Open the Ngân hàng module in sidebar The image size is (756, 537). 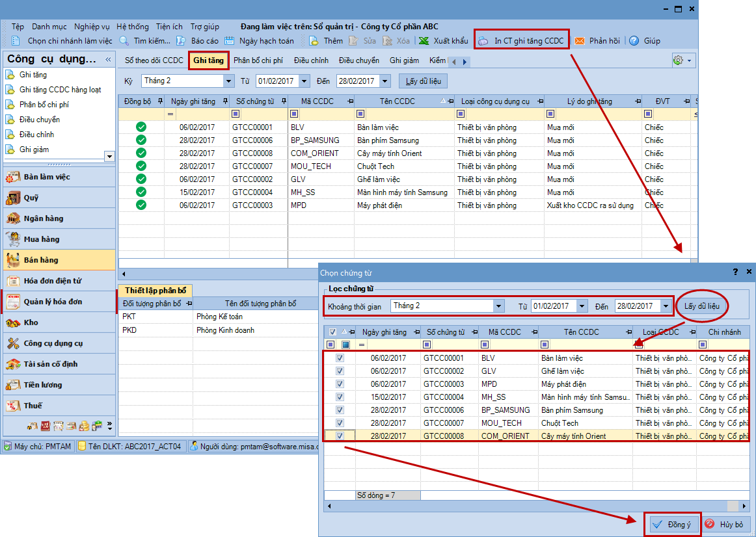tap(43, 218)
